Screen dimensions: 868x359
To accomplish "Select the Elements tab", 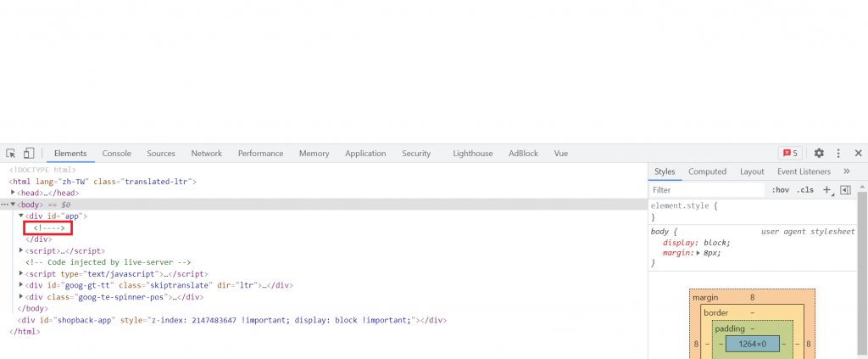I will 70,154.
